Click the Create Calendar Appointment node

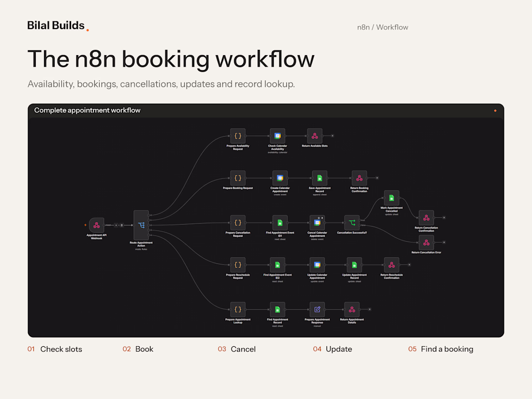[x=280, y=178]
